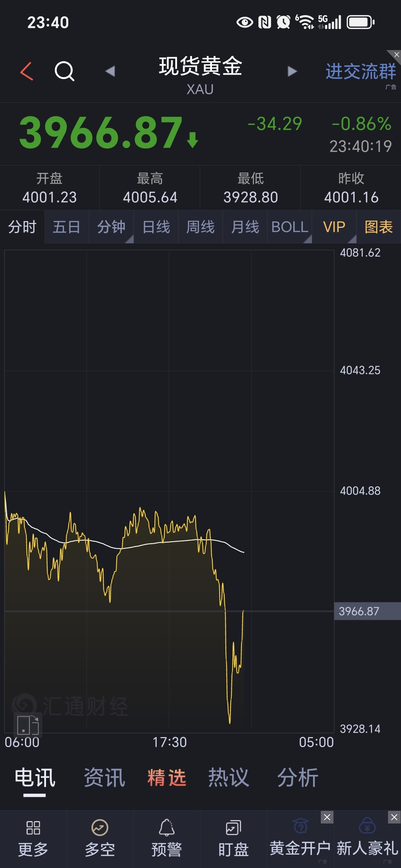The width and height of the screenshot is (401, 868).
Task: Tap the 3928.14 axis label
Action: [x=360, y=729]
